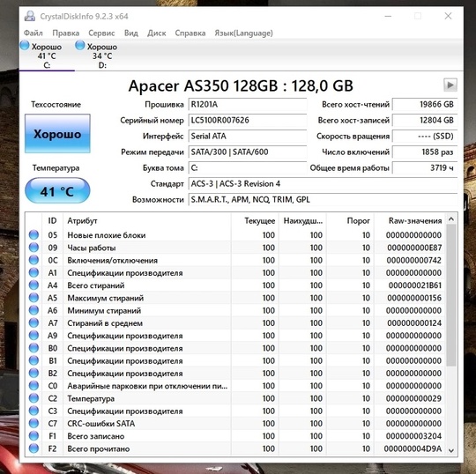Click the Текущее column header
Screen dimensions: 476x474
(255, 220)
